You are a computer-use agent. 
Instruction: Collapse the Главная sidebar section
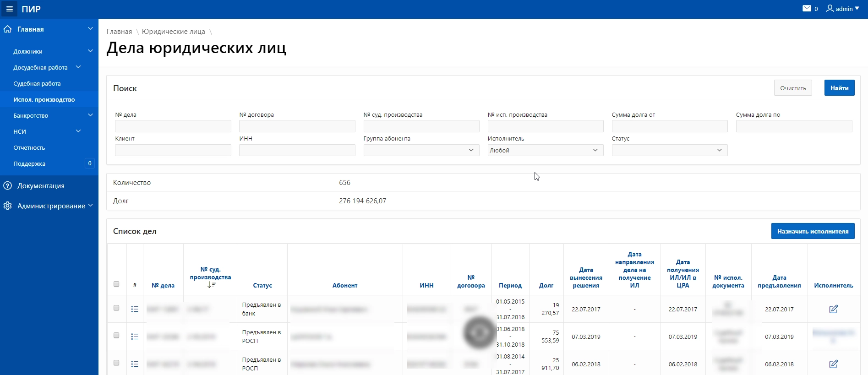click(90, 29)
